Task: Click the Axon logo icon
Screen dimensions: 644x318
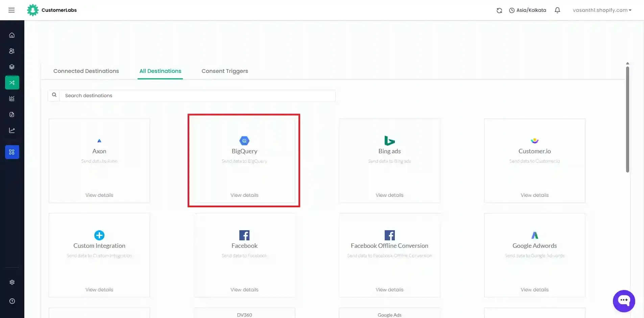Action: [x=99, y=141]
